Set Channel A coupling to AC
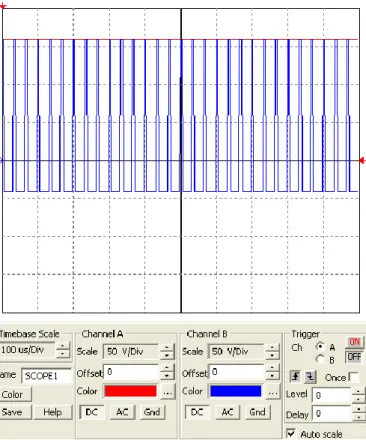 click(x=122, y=412)
